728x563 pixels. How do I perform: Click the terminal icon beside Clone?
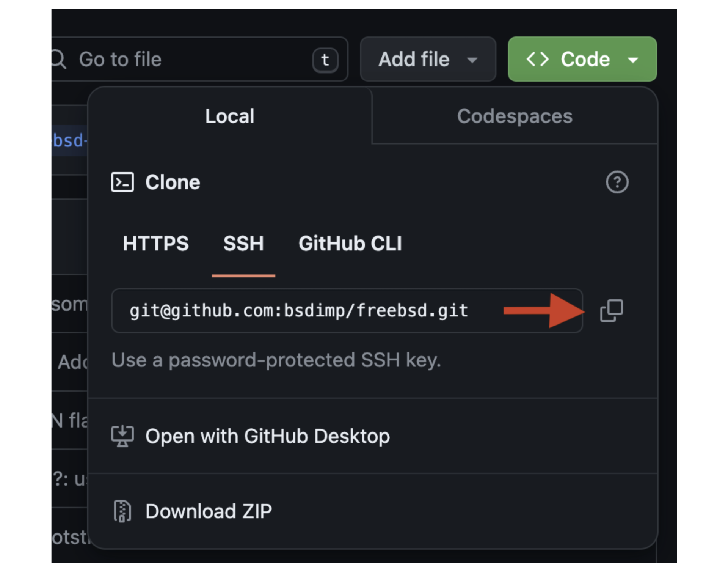click(x=122, y=182)
